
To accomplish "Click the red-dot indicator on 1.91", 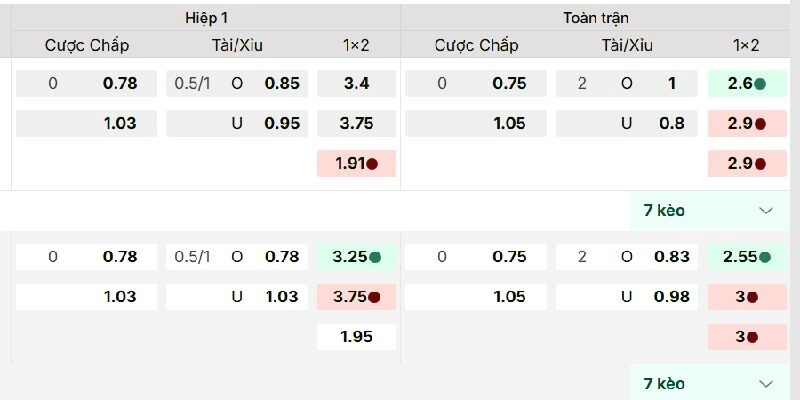I will (372, 164).
